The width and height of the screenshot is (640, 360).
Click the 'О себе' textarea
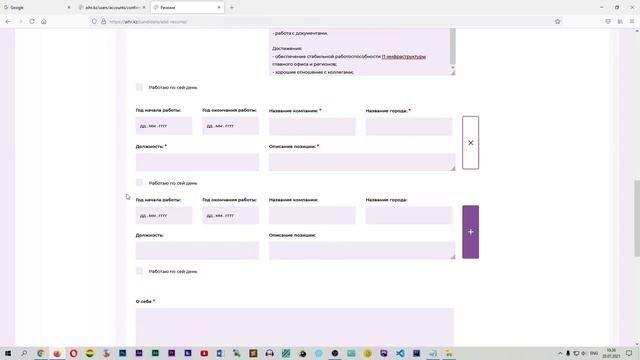[x=295, y=327]
